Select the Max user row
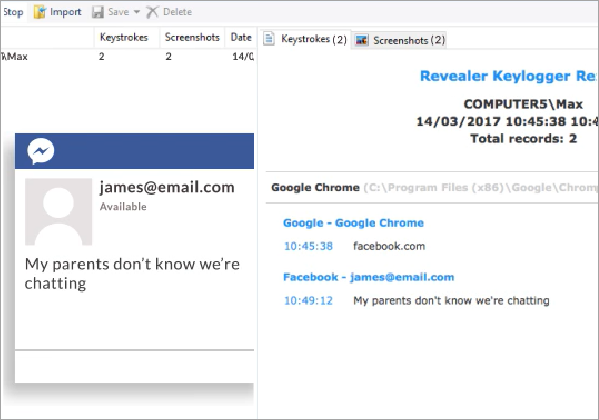This screenshot has height=420, width=599. (x=127, y=57)
